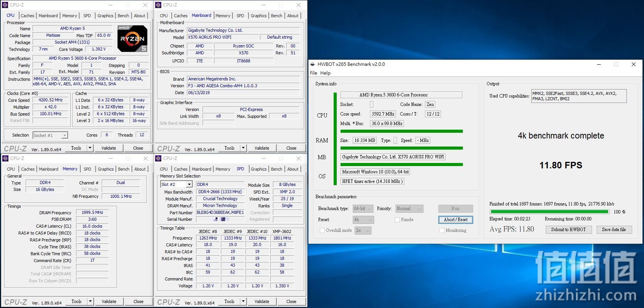Click the HPET timer active field
The height and width of the screenshot is (308, 644).
click(372, 181)
